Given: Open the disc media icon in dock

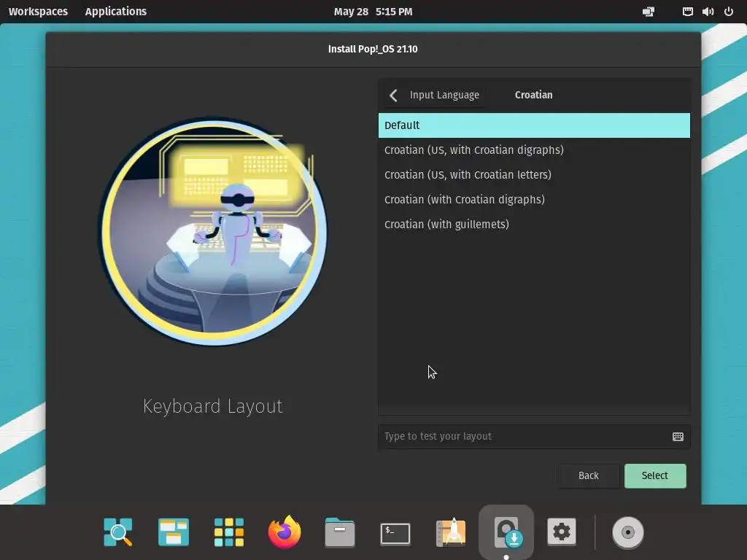Looking at the screenshot, I should [x=628, y=532].
